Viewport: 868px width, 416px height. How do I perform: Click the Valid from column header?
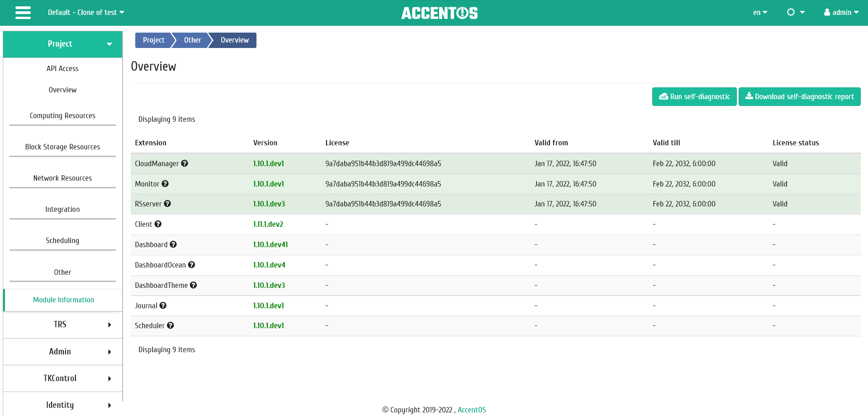click(551, 143)
